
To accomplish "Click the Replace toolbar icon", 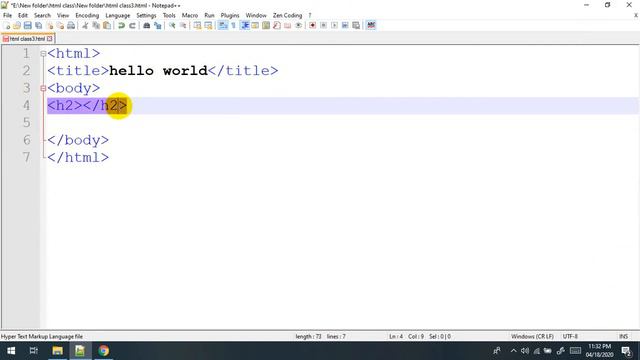I will pos(158,25).
